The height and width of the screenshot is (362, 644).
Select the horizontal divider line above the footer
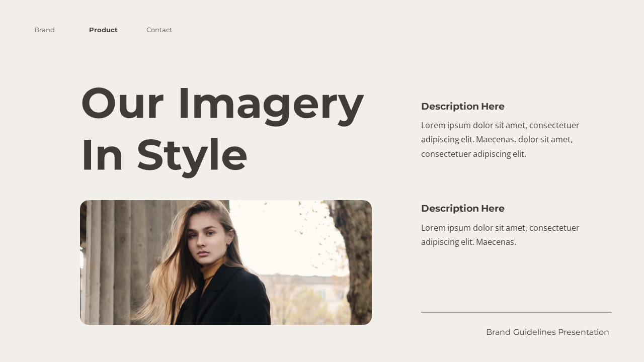pos(516,312)
